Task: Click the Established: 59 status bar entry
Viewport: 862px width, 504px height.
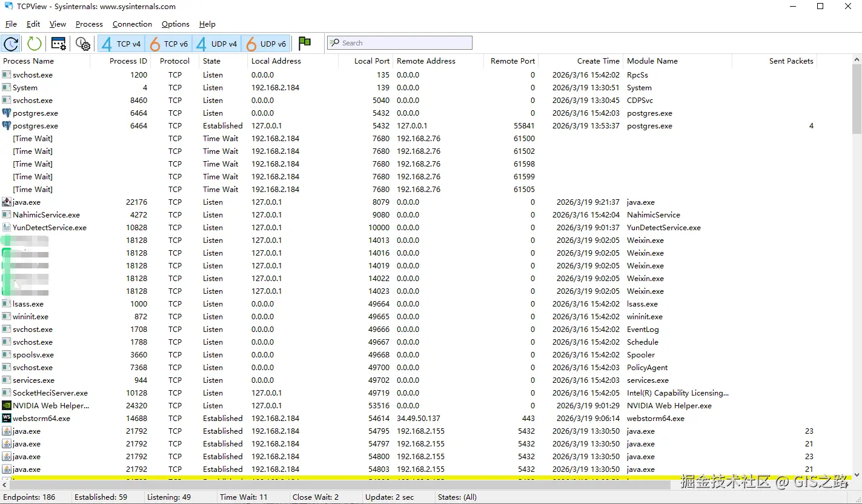Action: (x=101, y=497)
